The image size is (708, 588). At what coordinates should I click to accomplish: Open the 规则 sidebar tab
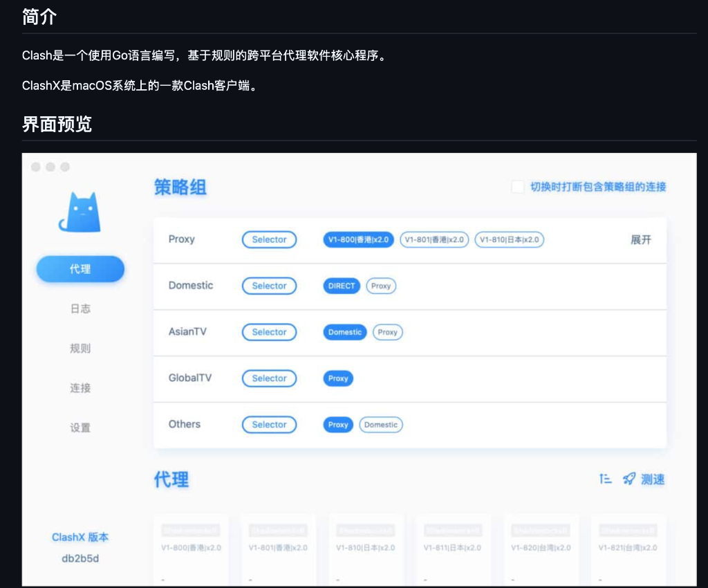pos(80,348)
